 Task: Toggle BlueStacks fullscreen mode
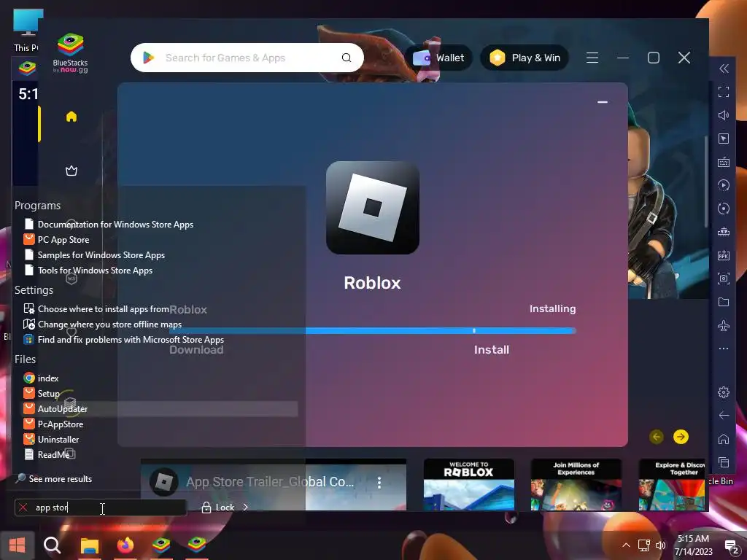tap(724, 92)
